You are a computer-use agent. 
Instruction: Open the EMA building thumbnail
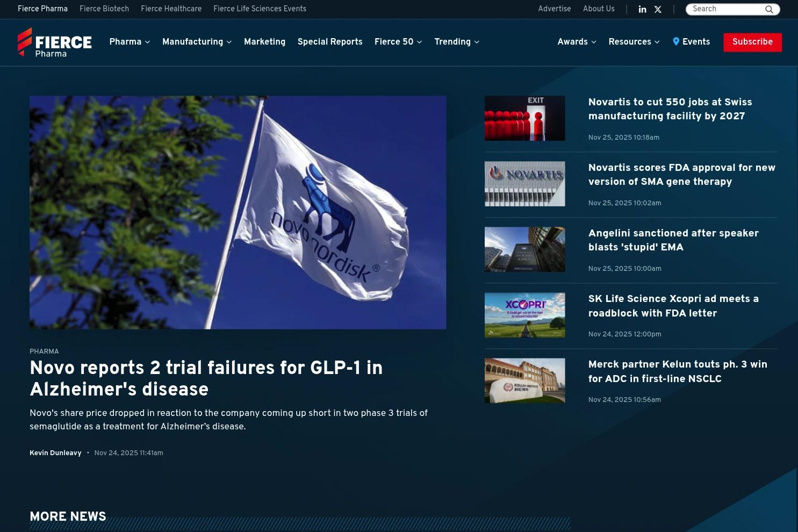[x=524, y=249]
